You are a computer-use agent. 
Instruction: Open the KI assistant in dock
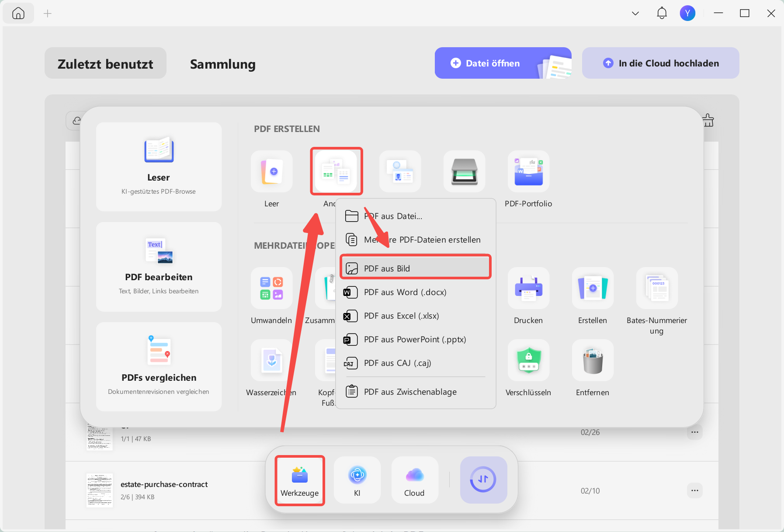(x=357, y=480)
